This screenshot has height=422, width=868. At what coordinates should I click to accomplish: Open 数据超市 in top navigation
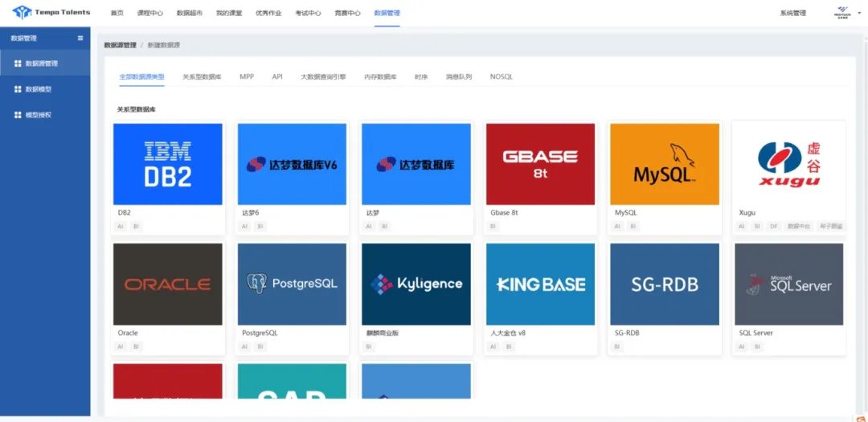point(190,14)
